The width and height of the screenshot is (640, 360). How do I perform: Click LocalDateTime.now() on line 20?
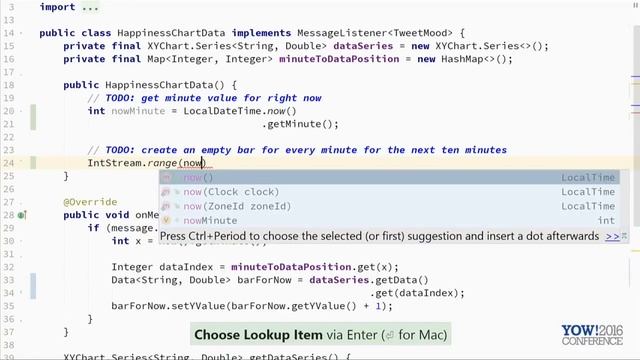(240, 111)
